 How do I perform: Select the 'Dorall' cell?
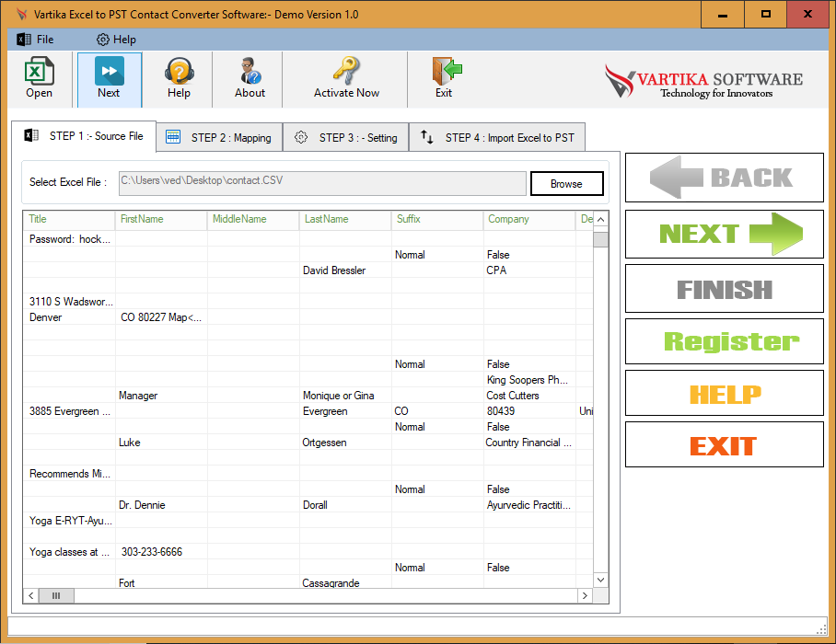[x=345, y=505]
